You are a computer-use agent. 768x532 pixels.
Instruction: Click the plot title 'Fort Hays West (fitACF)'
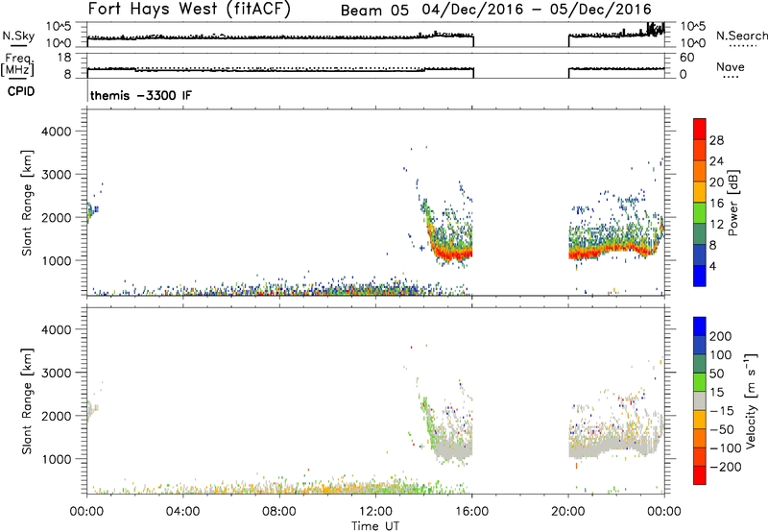click(x=189, y=9)
